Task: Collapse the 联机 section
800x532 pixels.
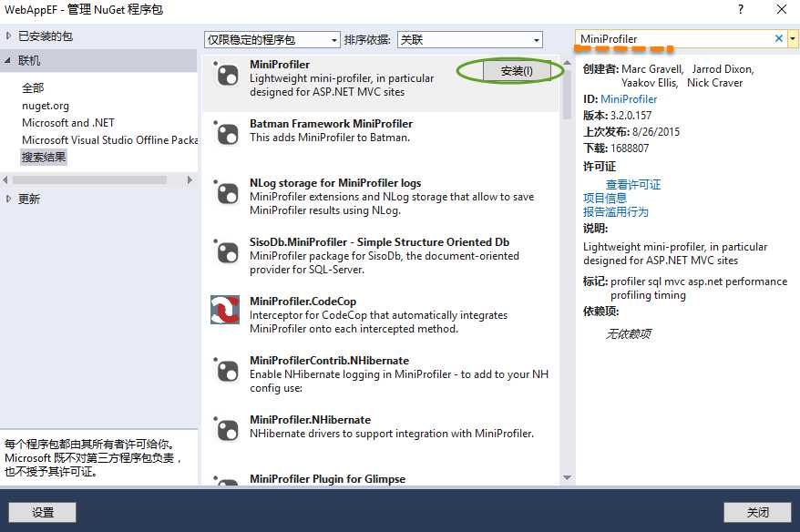Action: [8, 60]
